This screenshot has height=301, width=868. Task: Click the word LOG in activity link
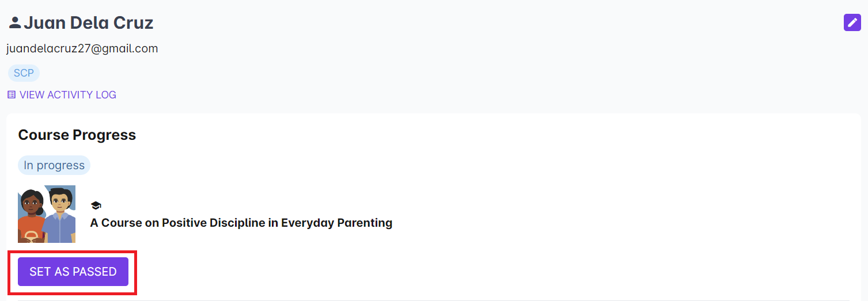[x=105, y=95]
